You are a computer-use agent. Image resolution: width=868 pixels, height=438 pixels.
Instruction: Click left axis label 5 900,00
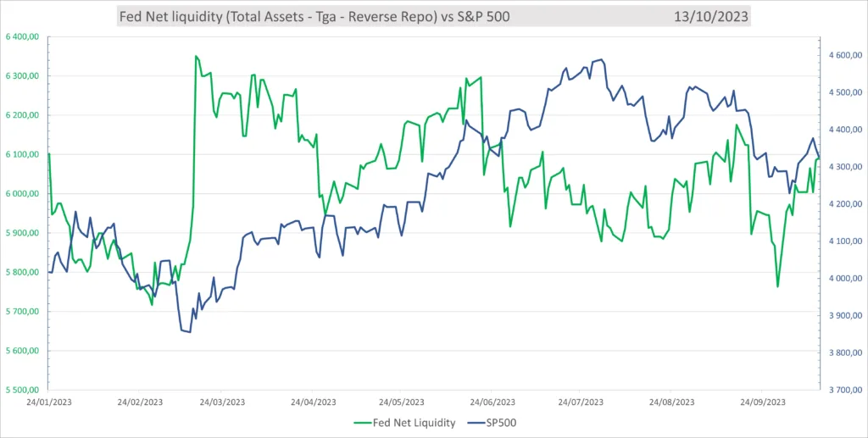coord(21,233)
